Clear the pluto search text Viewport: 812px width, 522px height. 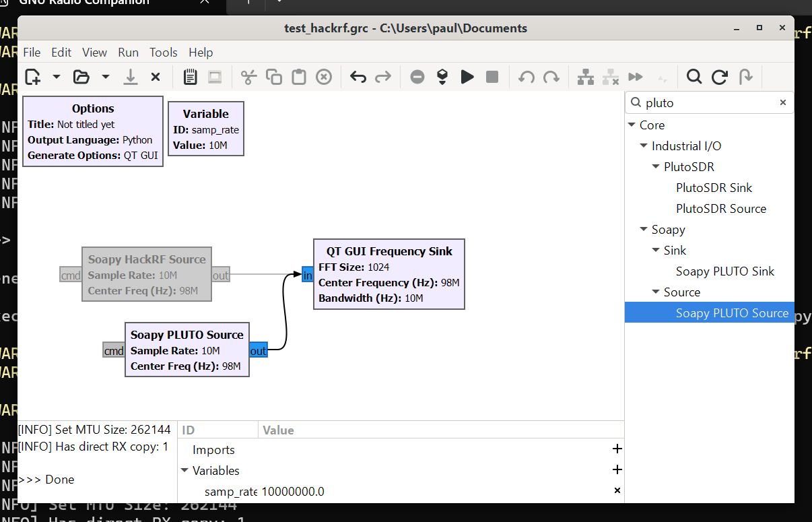(x=783, y=102)
